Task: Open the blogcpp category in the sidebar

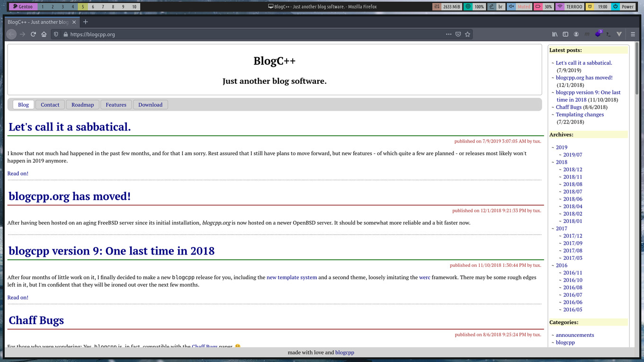Action: 565,342
